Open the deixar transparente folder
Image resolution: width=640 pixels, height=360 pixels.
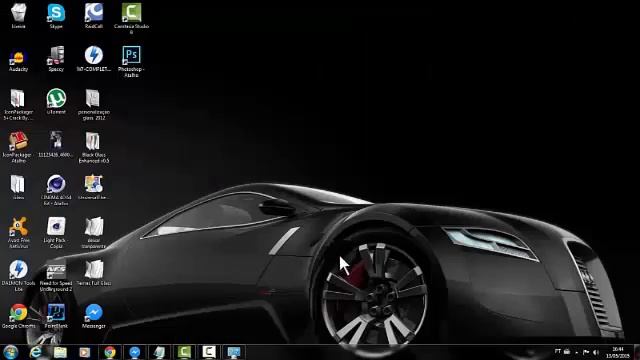[x=93, y=233]
